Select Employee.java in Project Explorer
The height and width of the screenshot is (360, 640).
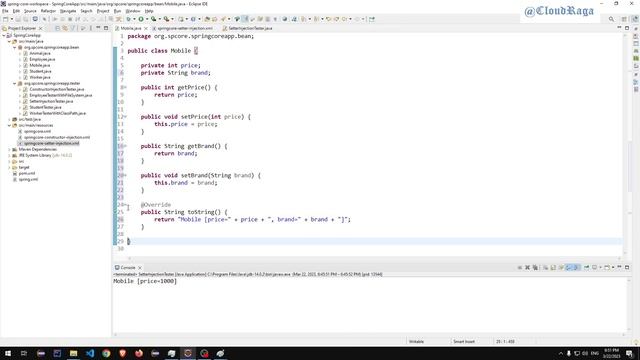(42, 59)
